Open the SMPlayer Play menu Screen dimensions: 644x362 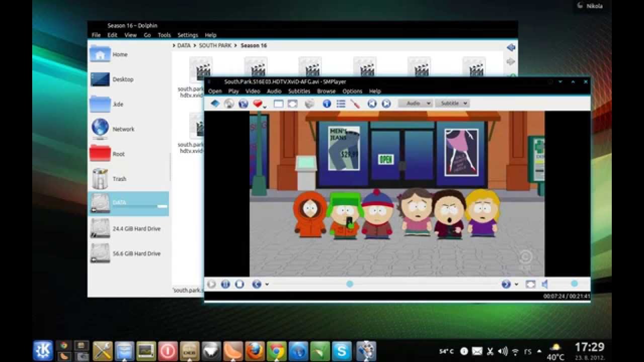click(x=233, y=91)
